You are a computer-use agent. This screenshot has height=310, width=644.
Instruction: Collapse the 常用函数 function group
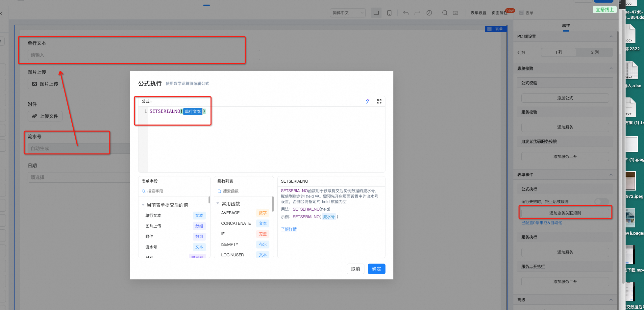[x=218, y=204]
